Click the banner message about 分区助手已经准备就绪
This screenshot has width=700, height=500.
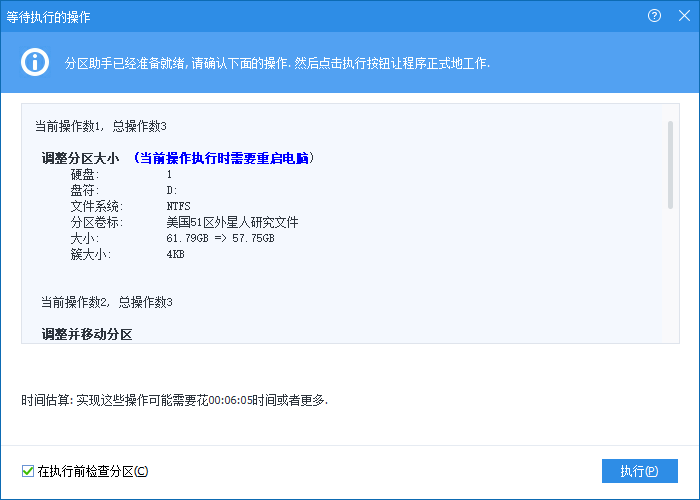click(277, 63)
